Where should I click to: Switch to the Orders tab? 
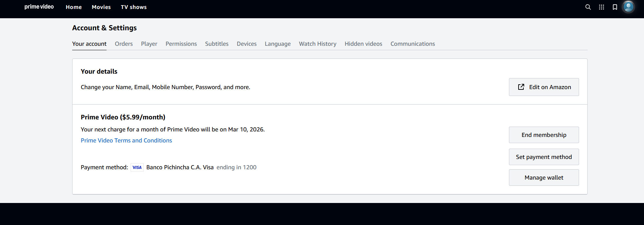coord(124,44)
